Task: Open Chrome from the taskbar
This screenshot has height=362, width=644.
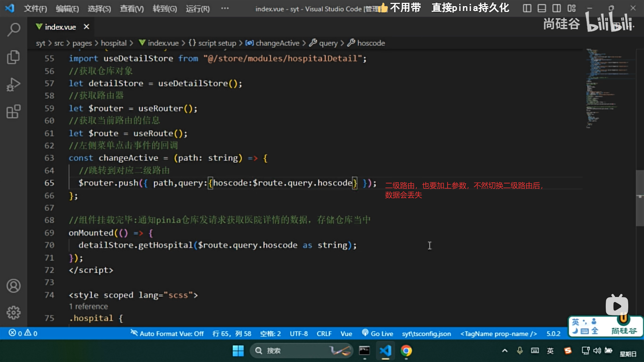Action: 406,351
